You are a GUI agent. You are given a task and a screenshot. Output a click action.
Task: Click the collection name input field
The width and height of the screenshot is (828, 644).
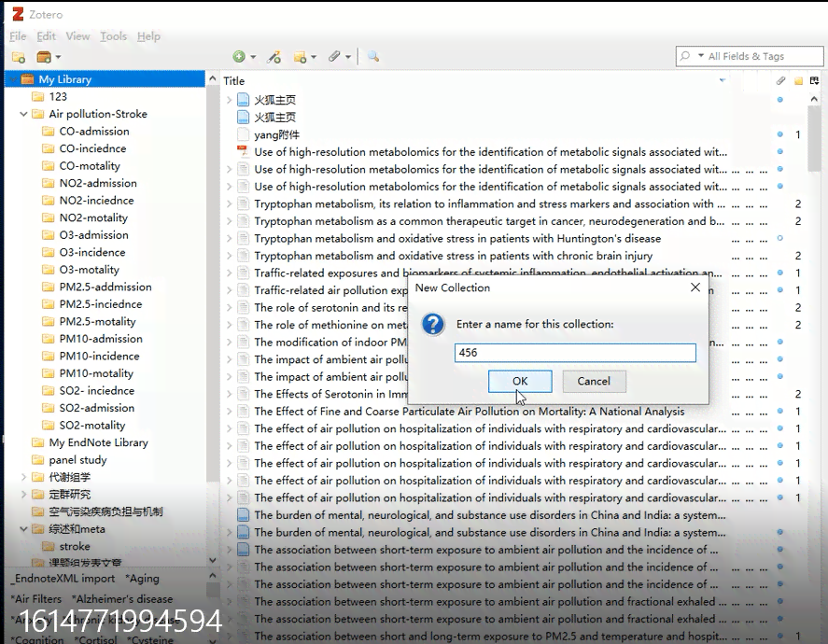575,353
